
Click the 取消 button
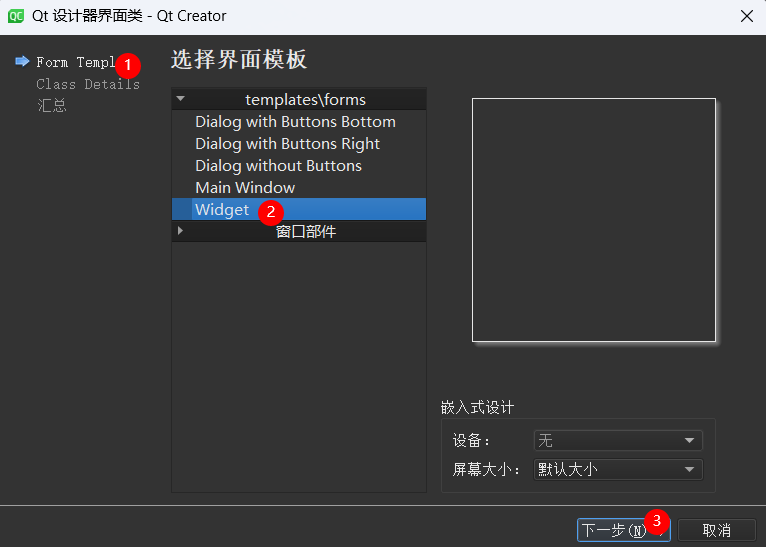(716, 530)
